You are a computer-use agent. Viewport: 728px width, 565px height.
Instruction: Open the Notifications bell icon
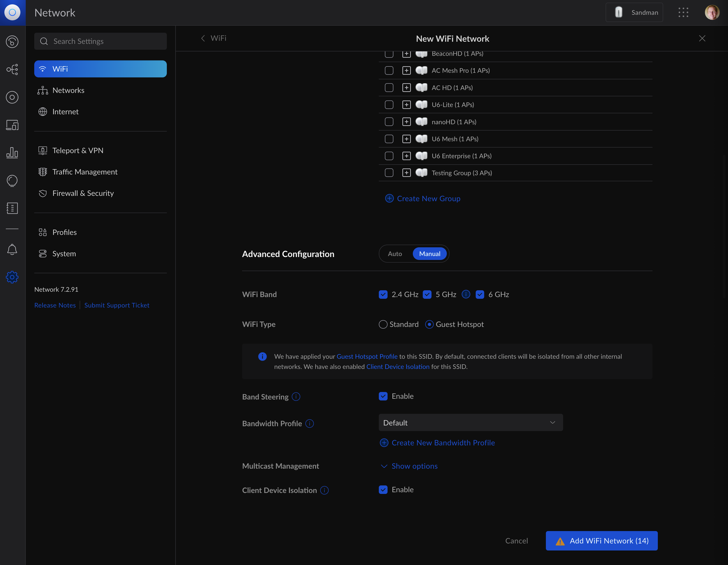pos(12,249)
